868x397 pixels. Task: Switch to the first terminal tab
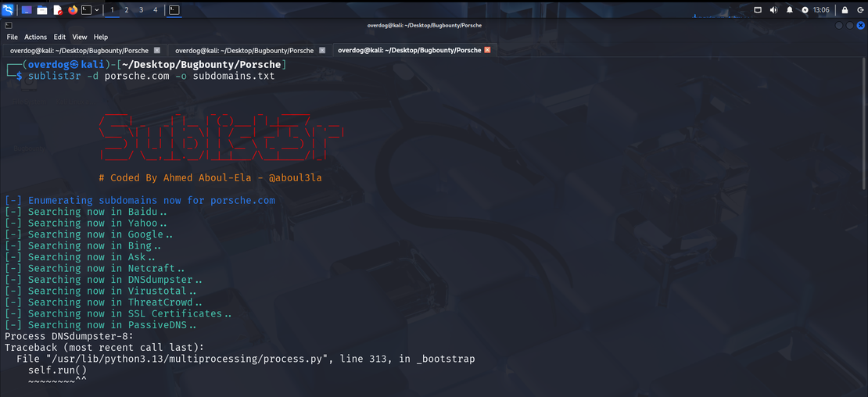(78, 50)
